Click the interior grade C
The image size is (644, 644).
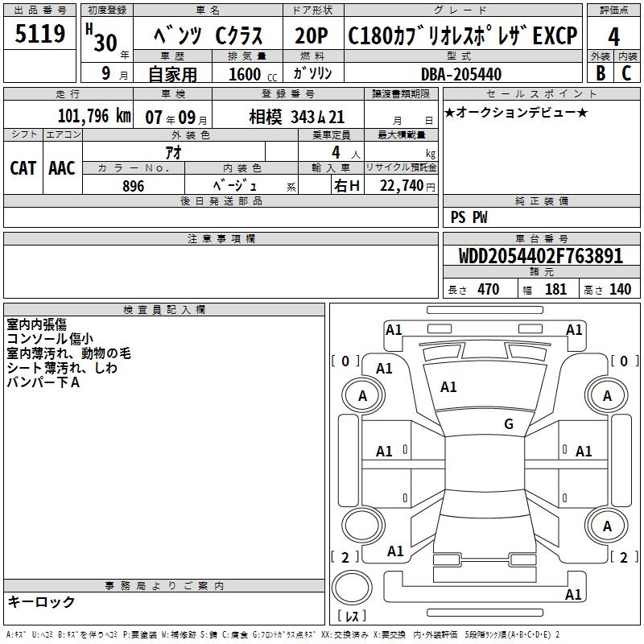pos(626,72)
